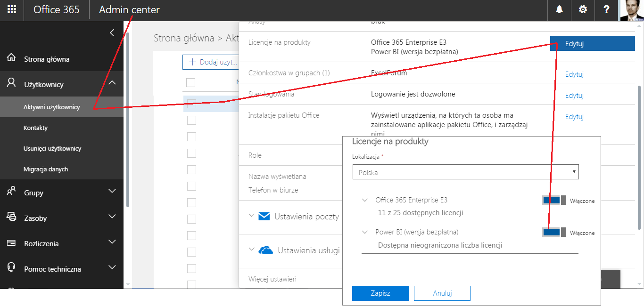Click the Zapisz button
Viewport: 644px width, 306px height.
click(x=380, y=293)
